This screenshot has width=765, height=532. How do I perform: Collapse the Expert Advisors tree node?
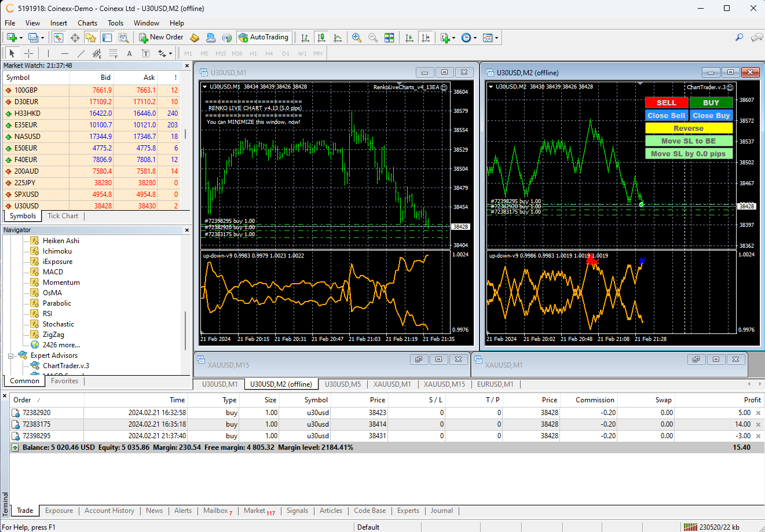10,356
